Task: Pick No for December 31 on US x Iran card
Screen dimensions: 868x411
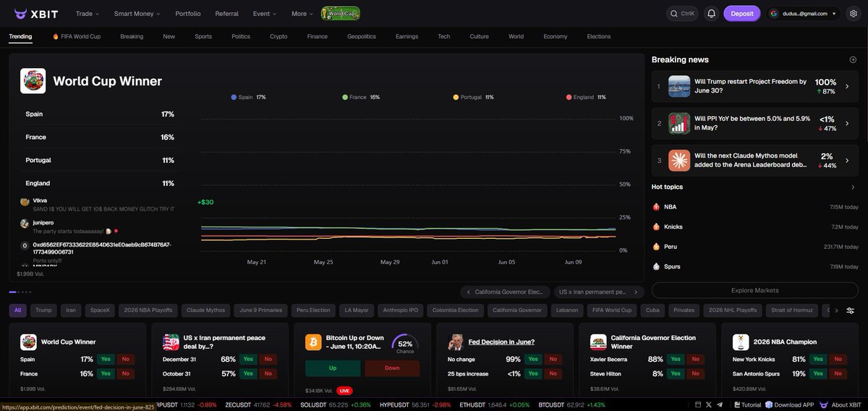Action: pyautogui.click(x=268, y=359)
